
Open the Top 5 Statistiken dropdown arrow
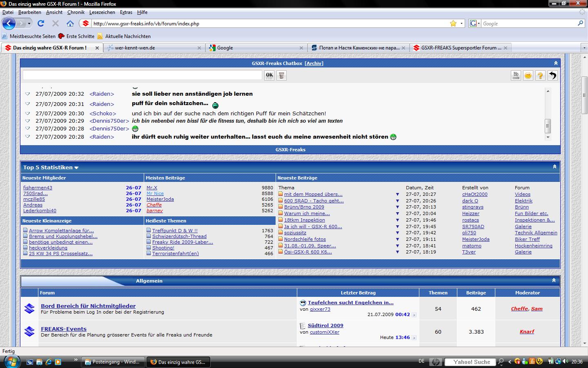[76, 168]
